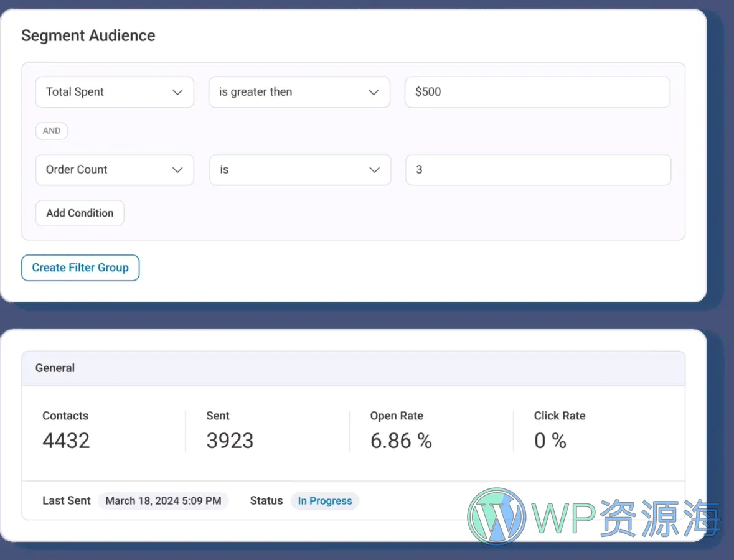Click the In Progress status badge
Image resolution: width=734 pixels, height=560 pixels.
coord(324,500)
